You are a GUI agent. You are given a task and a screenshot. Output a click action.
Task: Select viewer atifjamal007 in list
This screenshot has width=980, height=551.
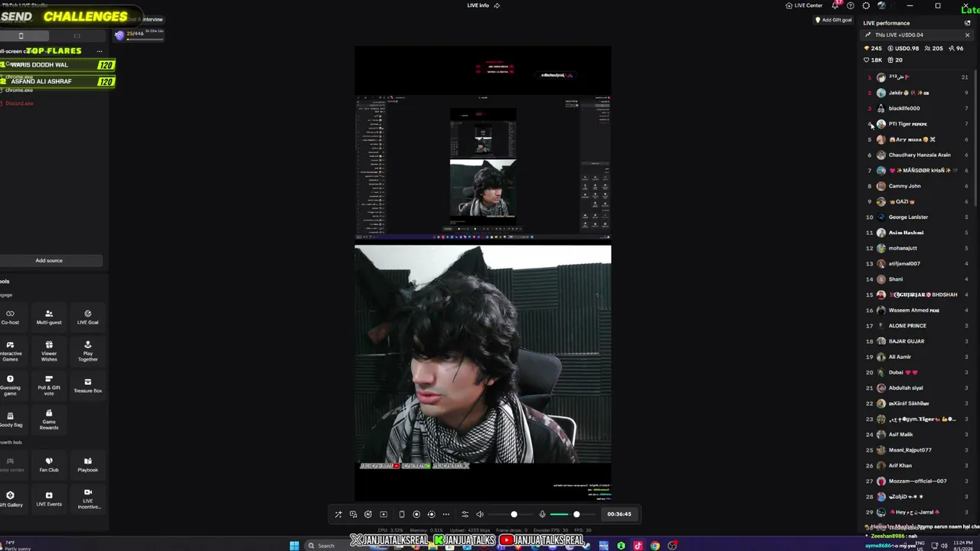click(917, 264)
